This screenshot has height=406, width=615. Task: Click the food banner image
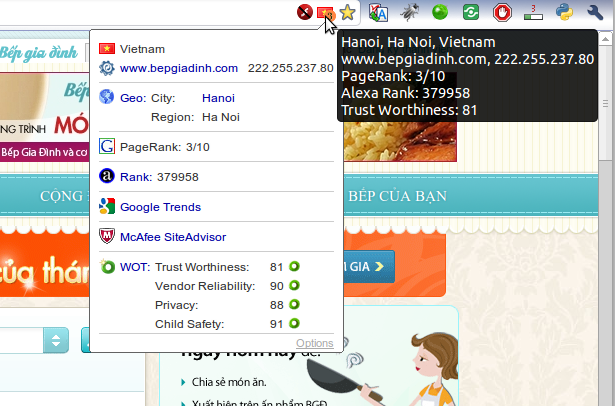(x=400, y=141)
